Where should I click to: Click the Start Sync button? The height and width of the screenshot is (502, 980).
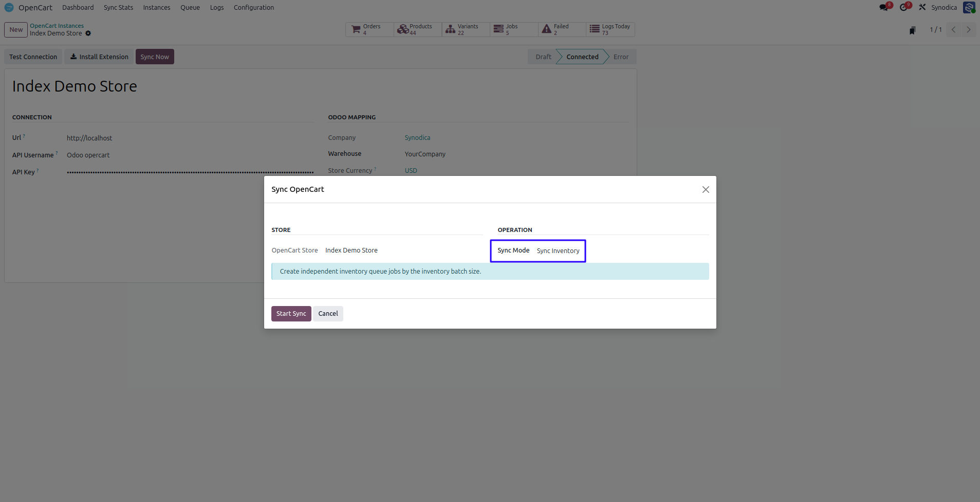coord(291,314)
